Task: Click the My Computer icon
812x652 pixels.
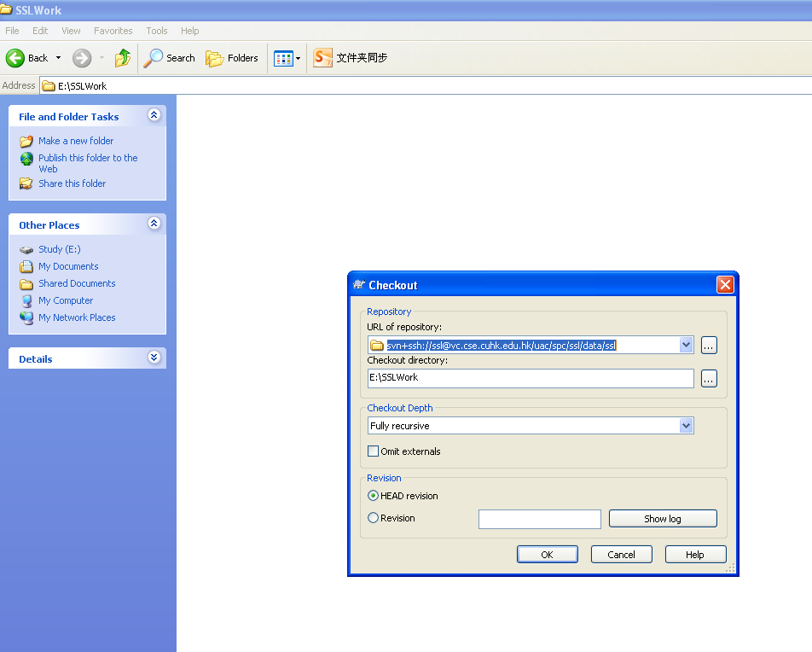Action: tap(26, 301)
